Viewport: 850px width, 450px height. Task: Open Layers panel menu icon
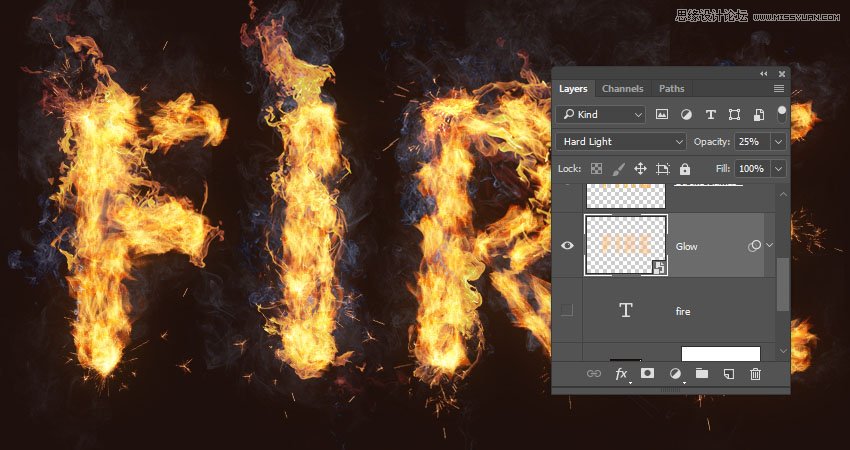click(x=779, y=88)
